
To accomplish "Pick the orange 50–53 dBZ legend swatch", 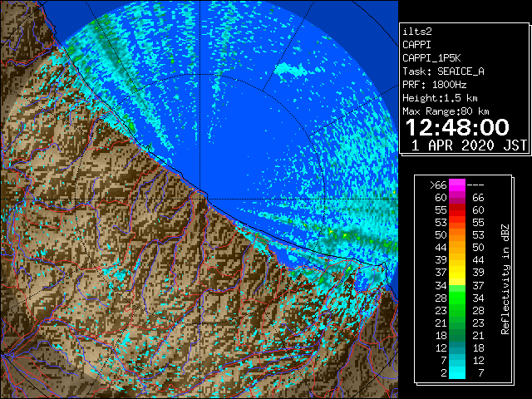I will 456,234.
